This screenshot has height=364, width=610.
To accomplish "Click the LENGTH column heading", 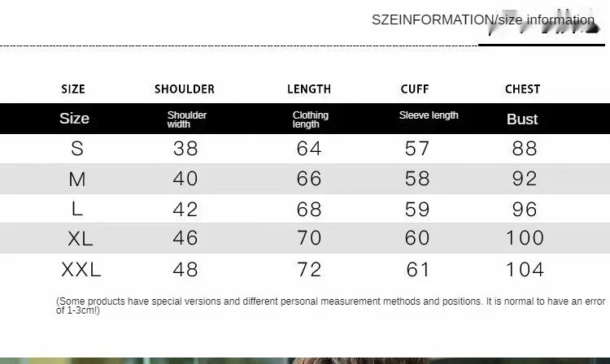I will [309, 89].
